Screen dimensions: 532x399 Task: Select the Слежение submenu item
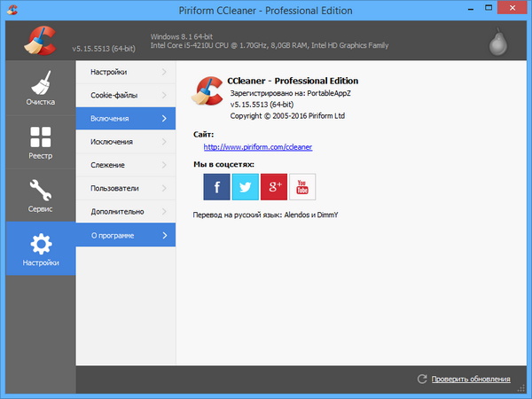(x=126, y=165)
